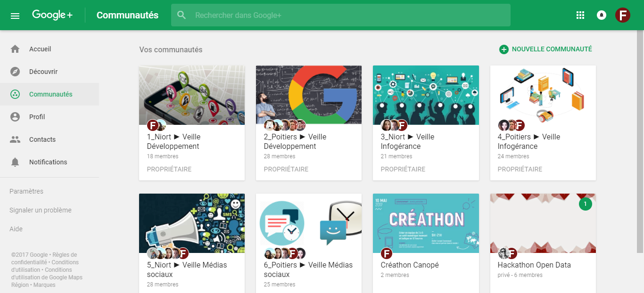Click title 3_Niort ► Veille Infogérance

(407, 141)
